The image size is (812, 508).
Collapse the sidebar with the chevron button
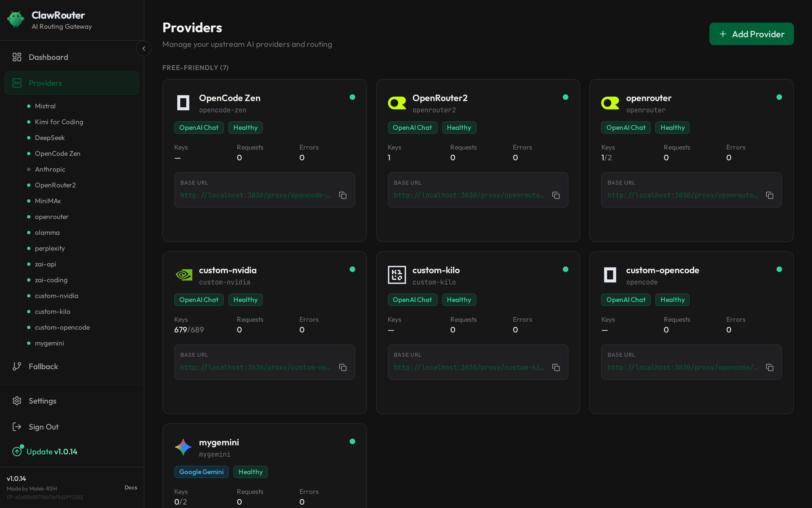[144, 48]
